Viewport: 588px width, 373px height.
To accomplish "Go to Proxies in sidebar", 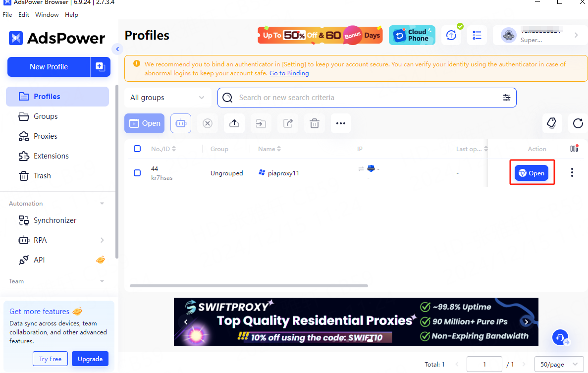I will [45, 136].
